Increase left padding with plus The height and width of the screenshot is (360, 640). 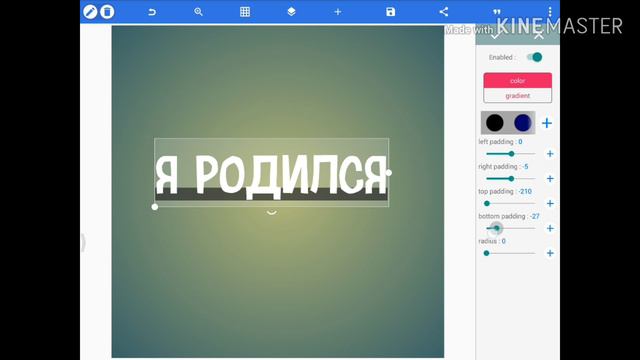tap(550, 154)
